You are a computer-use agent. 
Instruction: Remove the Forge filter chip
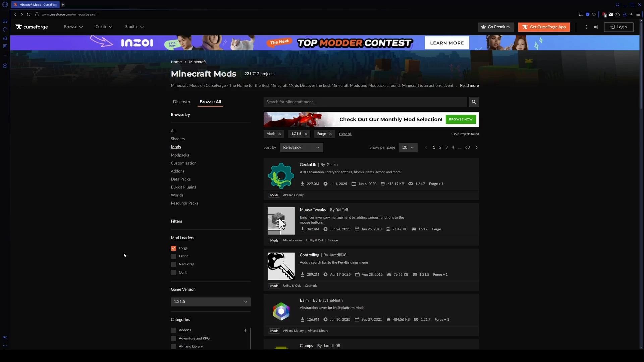(330, 134)
